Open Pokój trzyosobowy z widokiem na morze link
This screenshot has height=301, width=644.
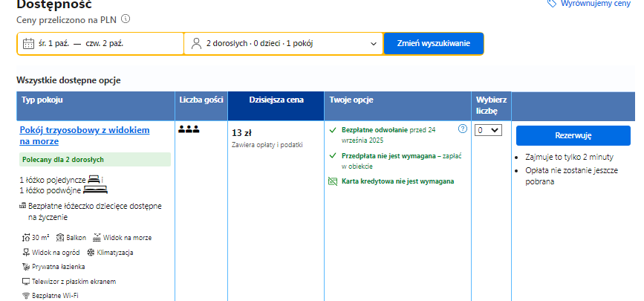pyautogui.click(x=85, y=136)
